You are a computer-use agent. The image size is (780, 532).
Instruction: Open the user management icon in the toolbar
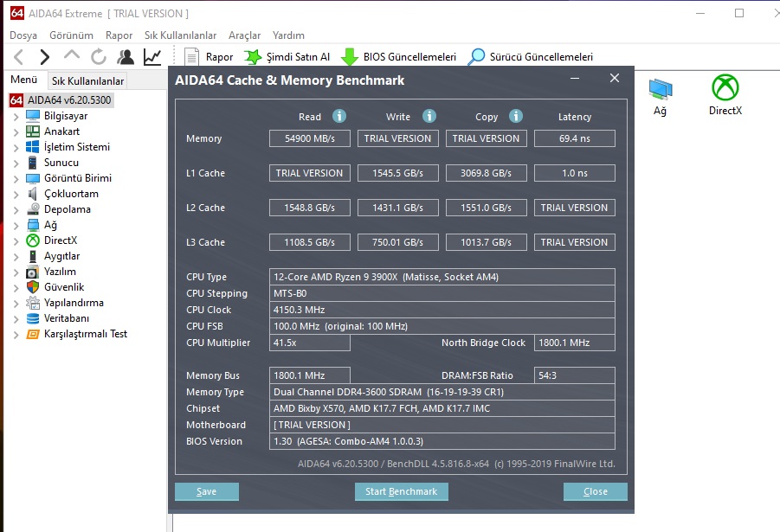pyautogui.click(x=126, y=57)
